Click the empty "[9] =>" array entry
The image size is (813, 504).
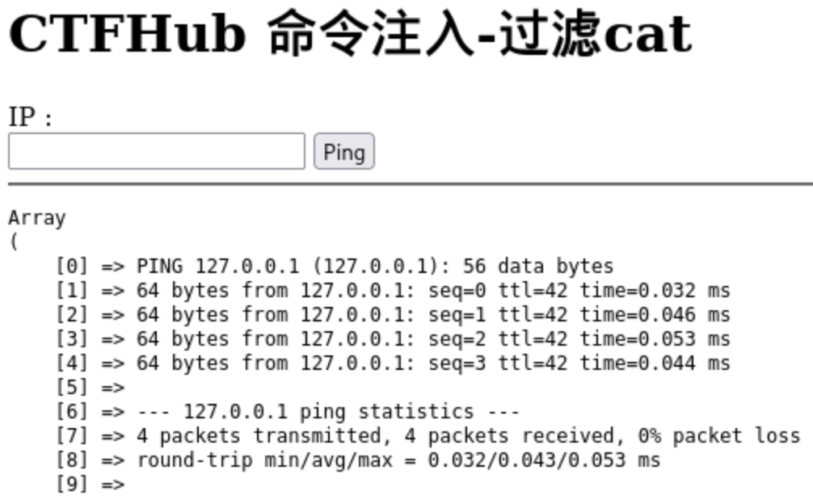[91, 485]
